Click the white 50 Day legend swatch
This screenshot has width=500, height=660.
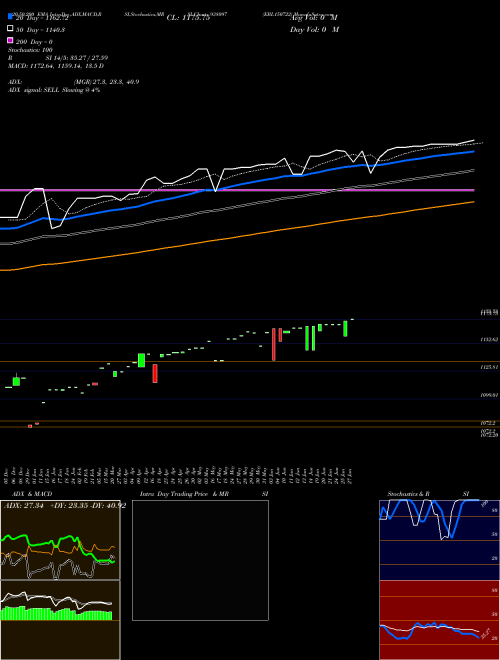pos(10,29)
